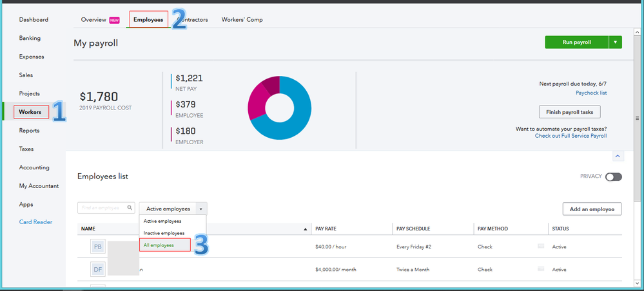Image resolution: width=644 pixels, height=291 pixels.
Task: Switch to the Workers' Comp tab
Action: point(242,20)
